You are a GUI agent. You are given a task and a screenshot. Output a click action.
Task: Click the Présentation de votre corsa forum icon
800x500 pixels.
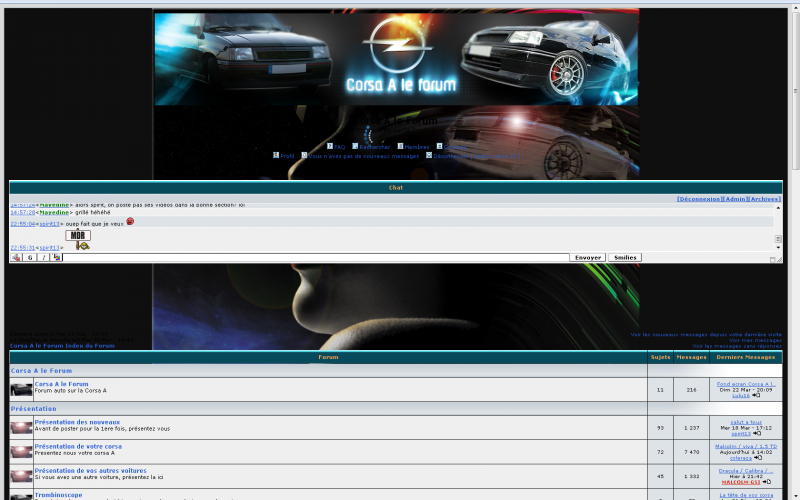[x=21, y=452]
